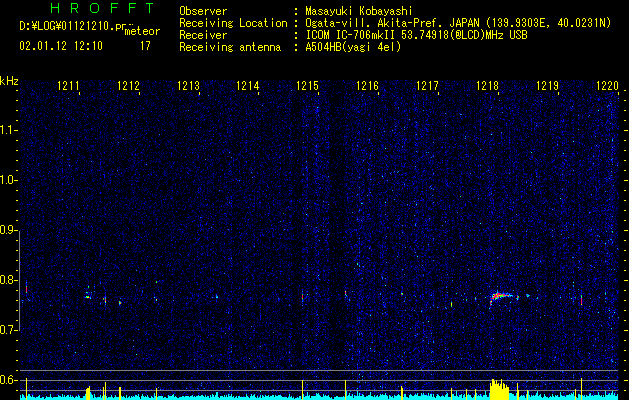Click the Observer field label

[203, 11]
